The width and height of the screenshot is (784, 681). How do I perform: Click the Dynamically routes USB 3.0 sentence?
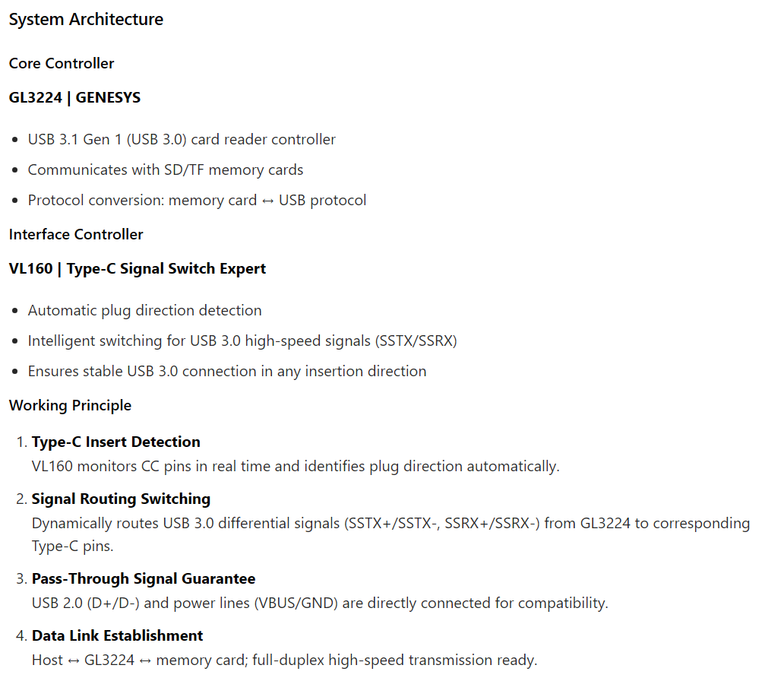point(390,524)
